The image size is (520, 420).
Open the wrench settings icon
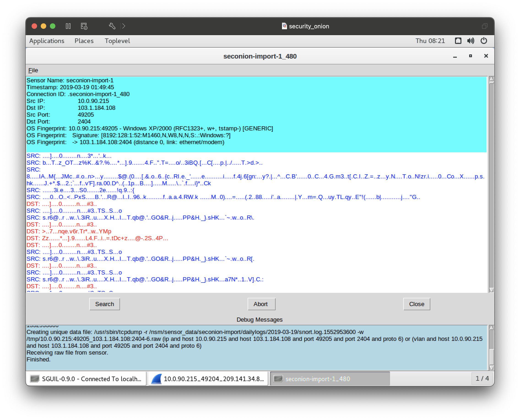(112, 26)
